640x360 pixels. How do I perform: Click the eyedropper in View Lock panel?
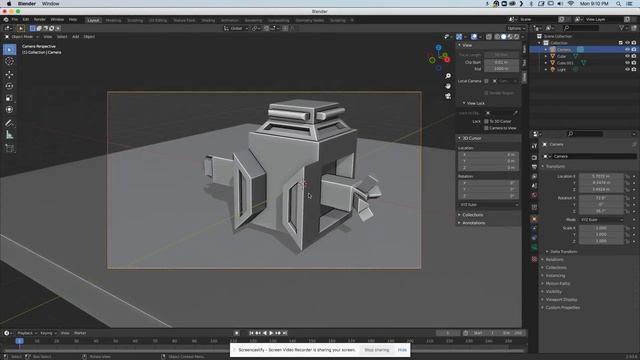point(516,113)
